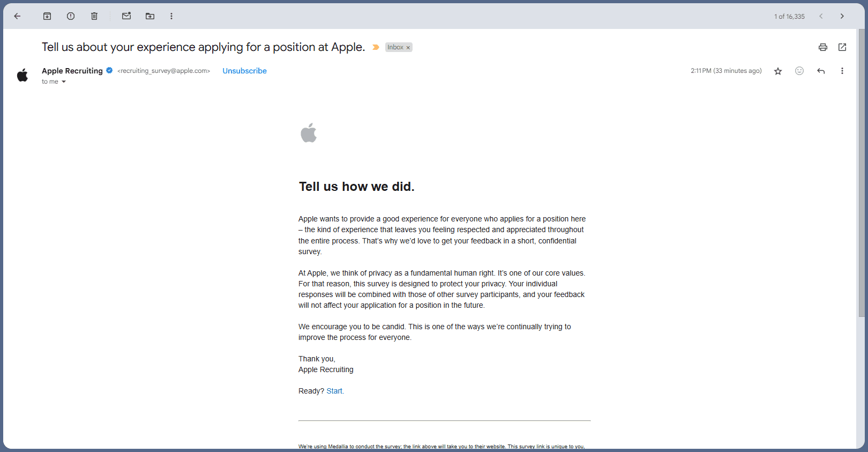Viewport: 868px width, 452px height.
Task: Expand recipient details next to 'to me'
Action: click(x=64, y=81)
